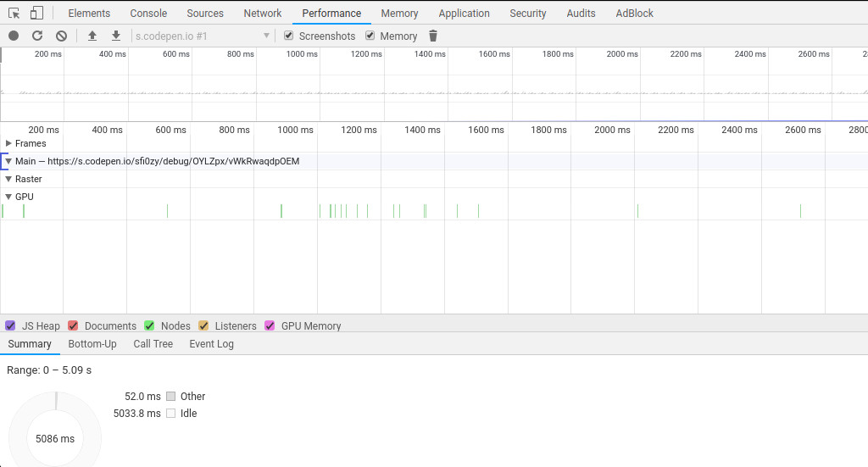Click the Idle legend color swatch

point(170,413)
